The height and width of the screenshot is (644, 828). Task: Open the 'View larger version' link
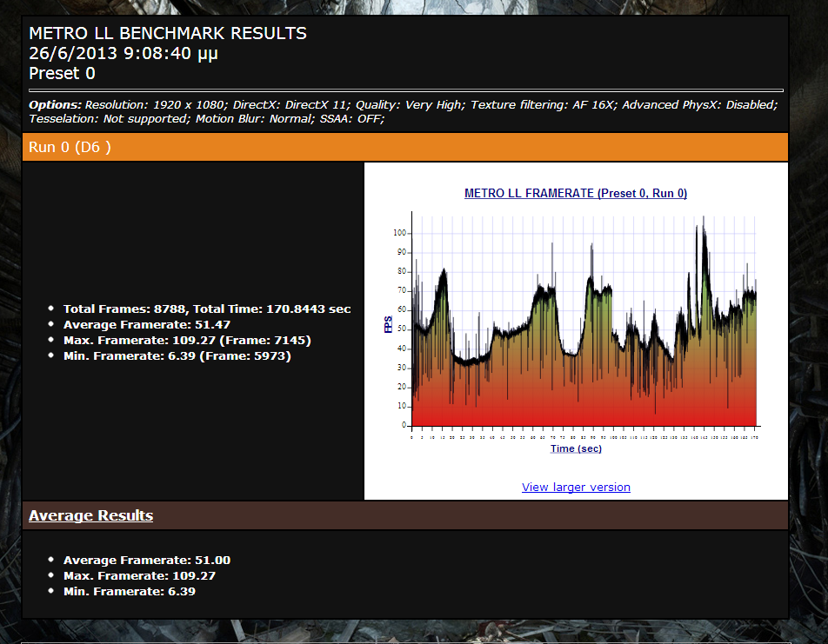coord(576,488)
